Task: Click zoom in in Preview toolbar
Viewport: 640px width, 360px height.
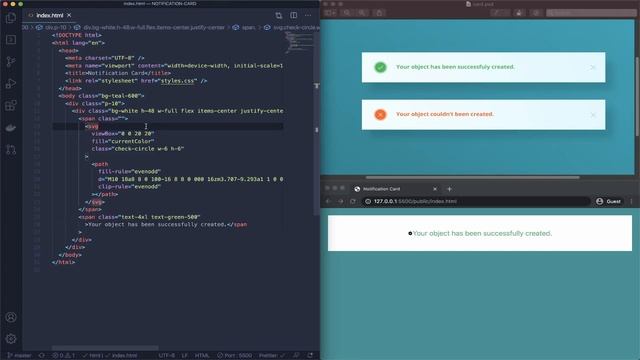Action: click(x=362, y=13)
